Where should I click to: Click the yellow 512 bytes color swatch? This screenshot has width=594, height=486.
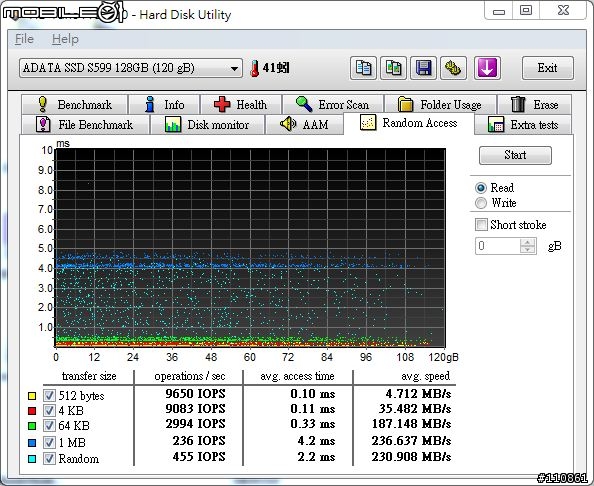point(32,396)
